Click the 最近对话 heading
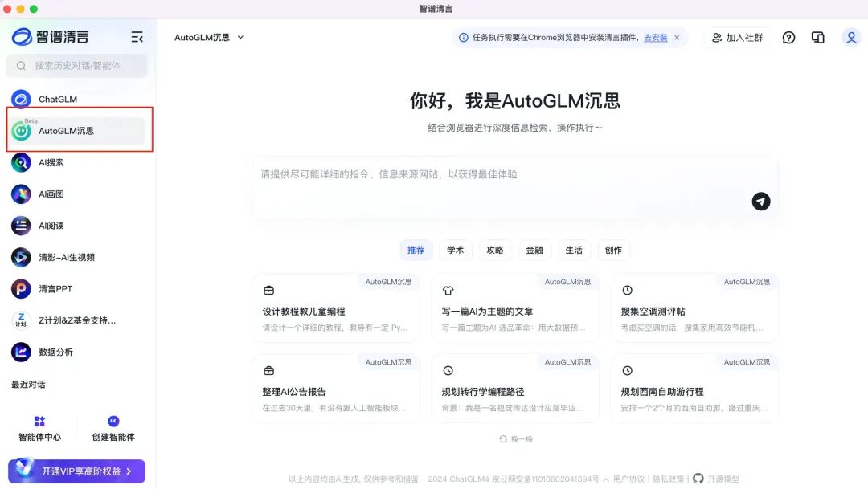 coord(28,385)
